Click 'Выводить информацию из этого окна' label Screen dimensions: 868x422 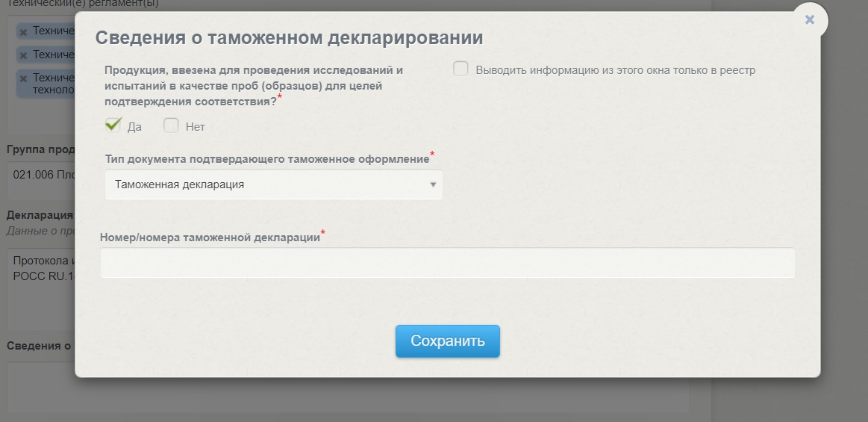[x=615, y=70]
